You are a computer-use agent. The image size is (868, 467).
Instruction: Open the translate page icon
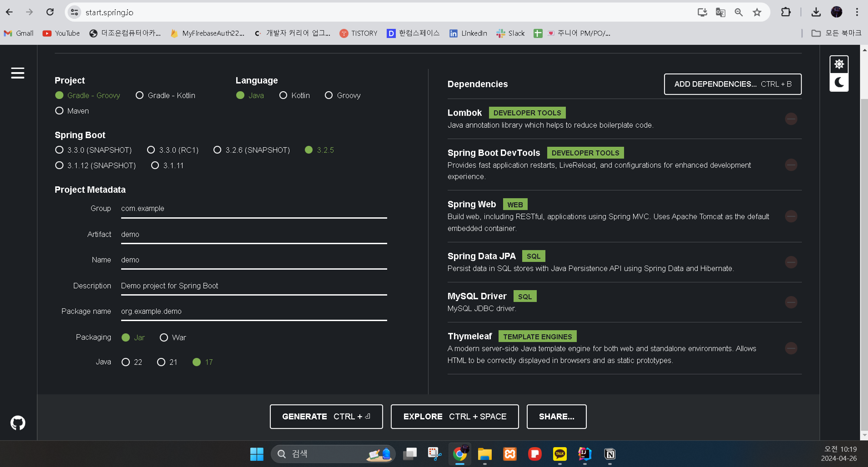coord(720,12)
